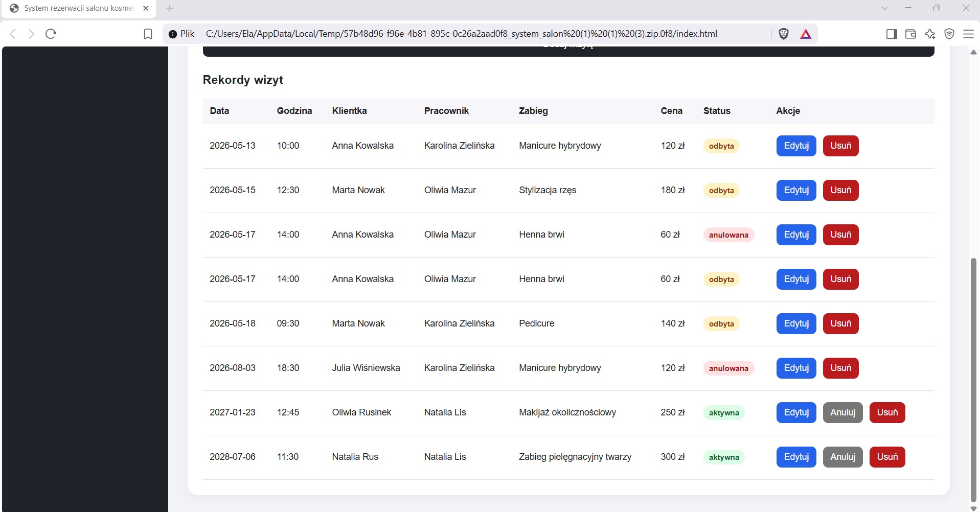The height and width of the screenshot is (512, 980).
Task: Click the 300 zł price
Action: tap(673, 457)
